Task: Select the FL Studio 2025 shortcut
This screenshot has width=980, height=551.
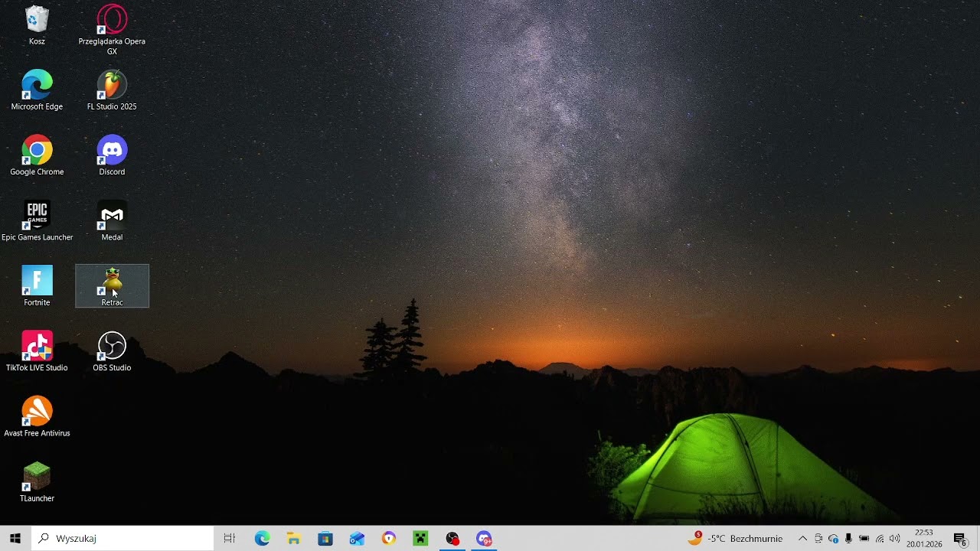Action: 112,90
